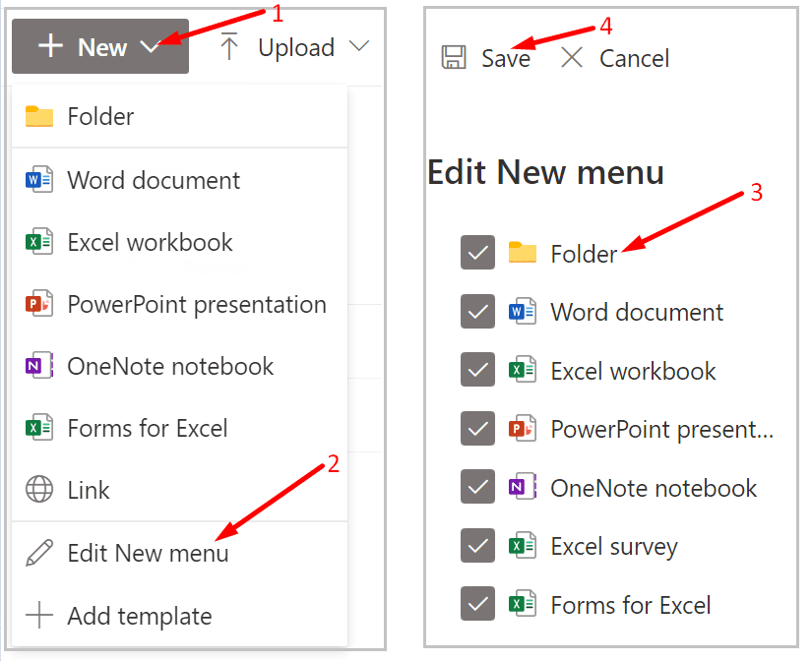Uncheck the Folder checkbox
812x661 pixels.
pyautogui.click(x=477, y=253)
